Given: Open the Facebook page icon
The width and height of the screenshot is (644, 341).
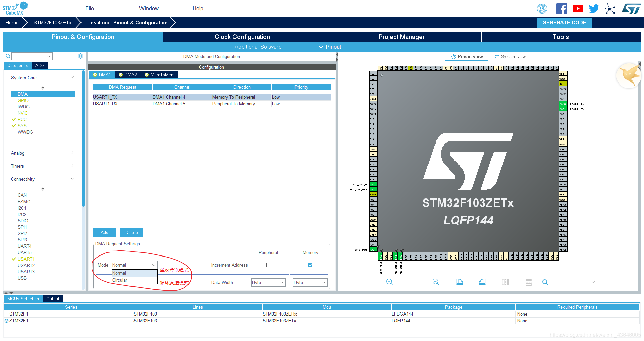Looking at the screenshot, I should (x=561, y=9).
